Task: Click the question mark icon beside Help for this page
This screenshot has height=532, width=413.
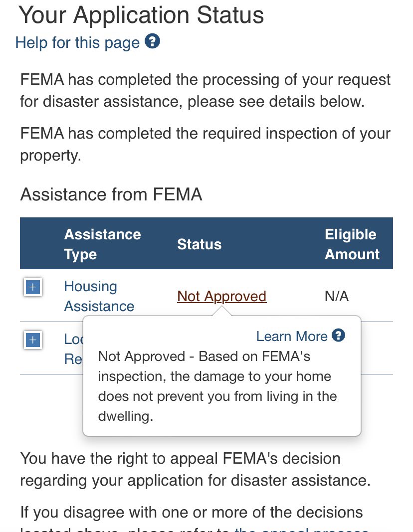Action: click(152, 42)
